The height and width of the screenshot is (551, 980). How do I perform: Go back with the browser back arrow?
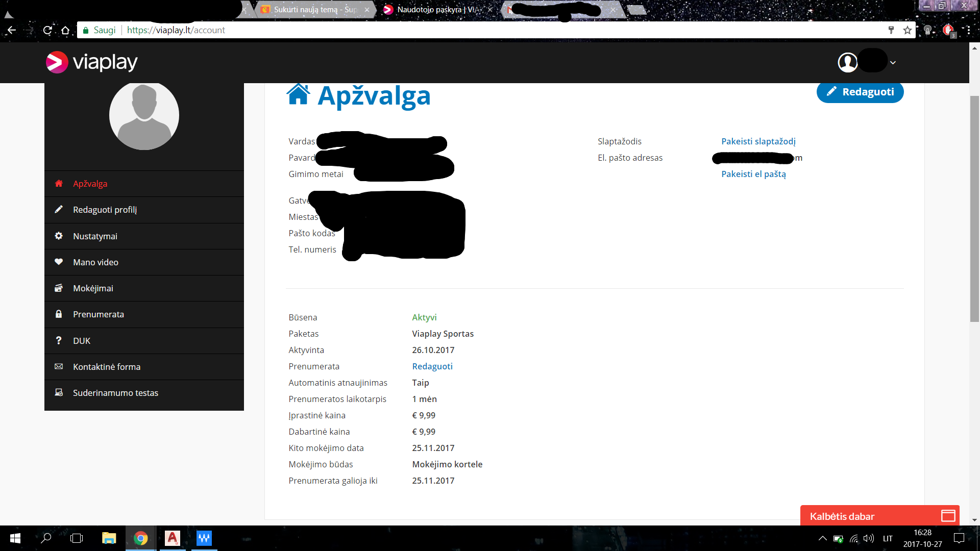pyautogui.click(x=11, y=30)
